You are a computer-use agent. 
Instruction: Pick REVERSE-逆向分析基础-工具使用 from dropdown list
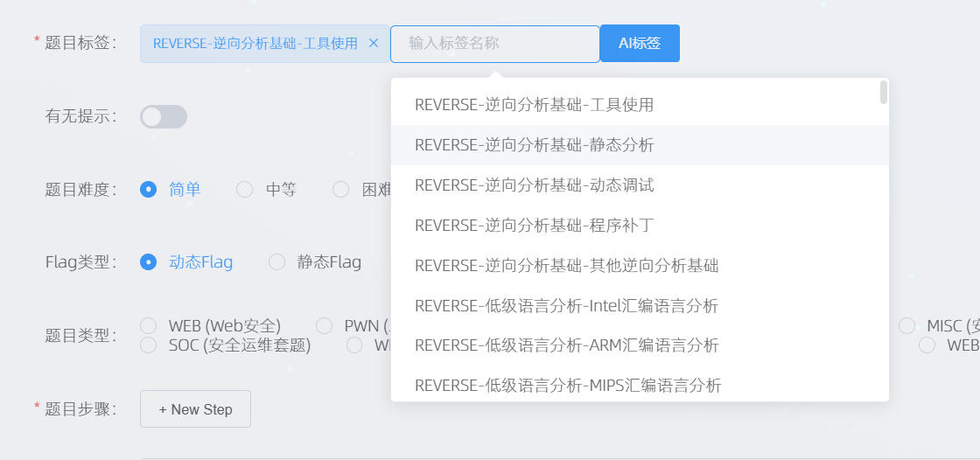click(534, 105)
